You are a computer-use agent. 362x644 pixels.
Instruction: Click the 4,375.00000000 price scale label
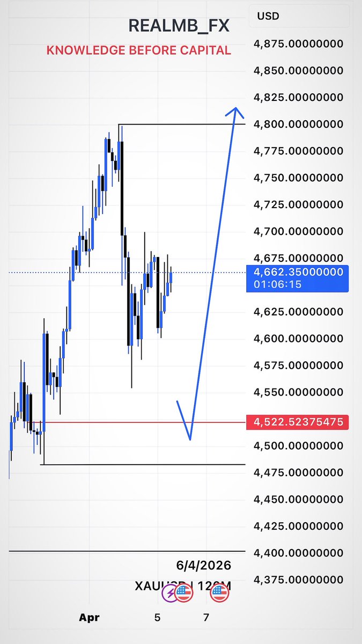(298, 580)
